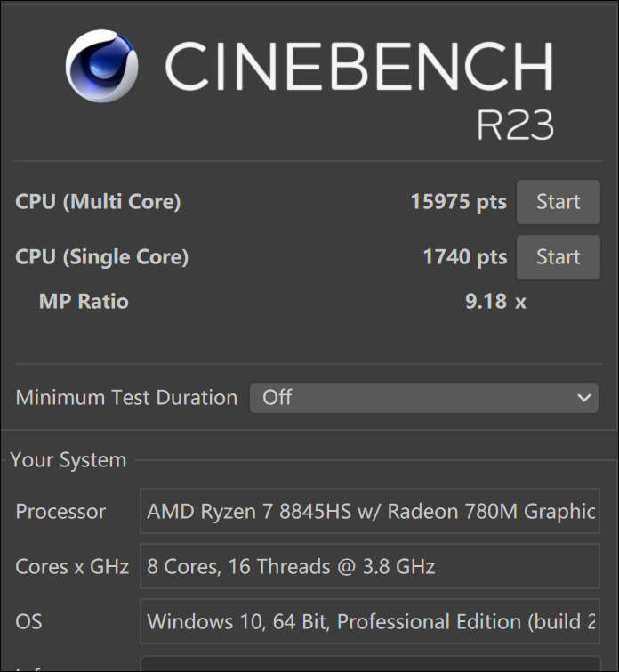Viewport: 619px width, 672px height.
Task: Click the Minimum Test Duration label
Action: [126, 398]
